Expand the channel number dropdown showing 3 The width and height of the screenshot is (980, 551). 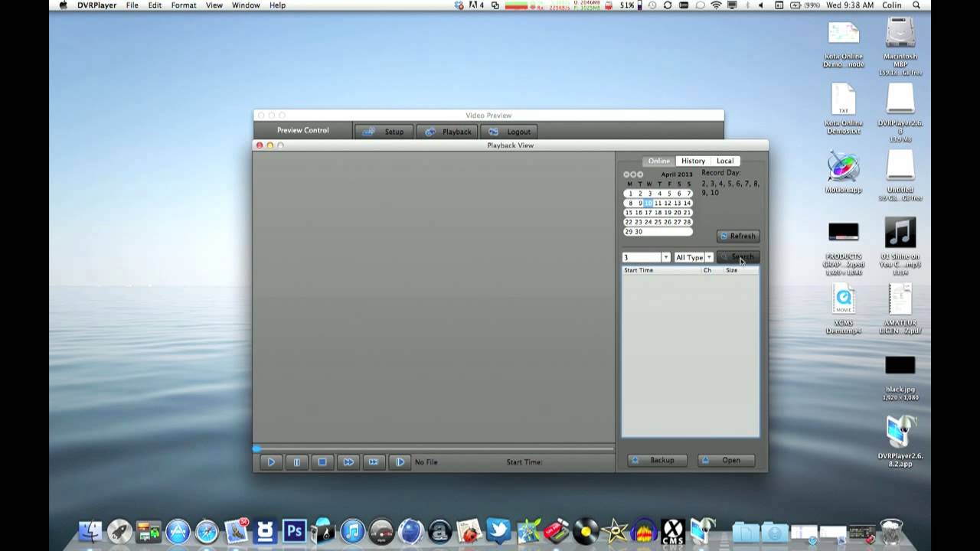665,257
